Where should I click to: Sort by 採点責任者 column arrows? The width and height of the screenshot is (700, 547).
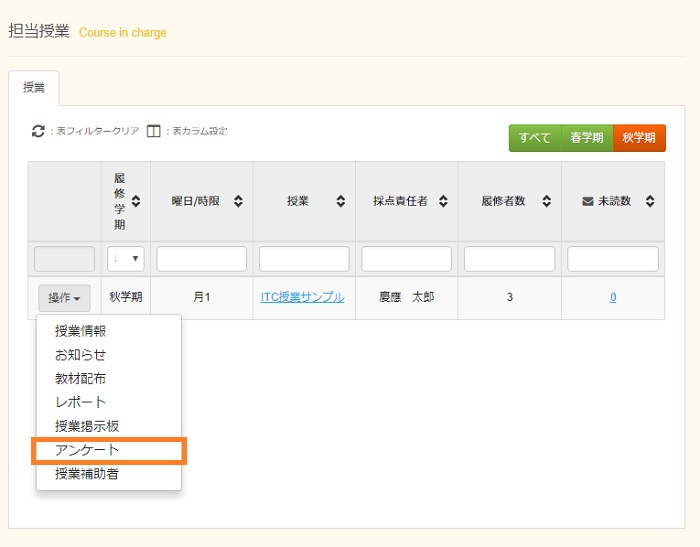click(443, 201)
